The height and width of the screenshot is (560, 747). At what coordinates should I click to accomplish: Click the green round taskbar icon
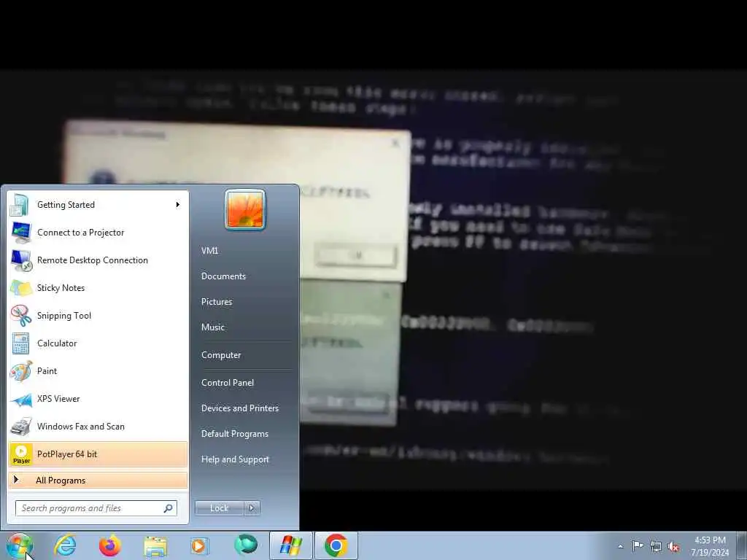[245, 545]
